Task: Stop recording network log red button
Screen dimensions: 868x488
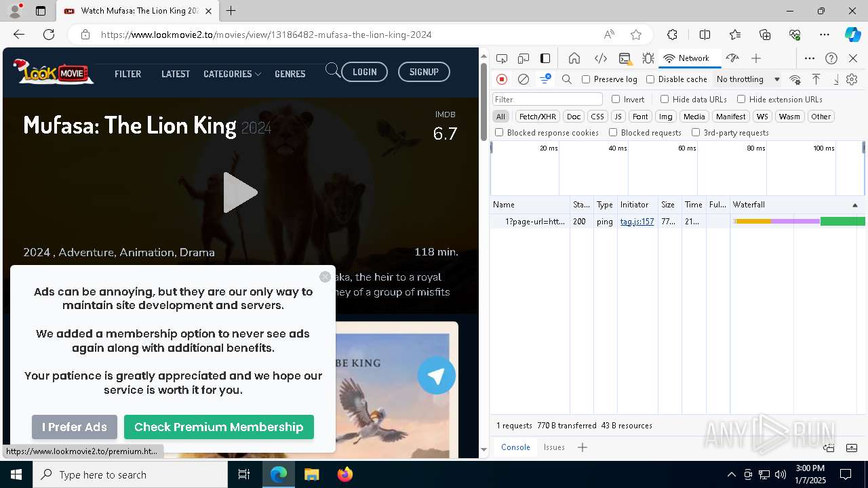Action: 502,79
